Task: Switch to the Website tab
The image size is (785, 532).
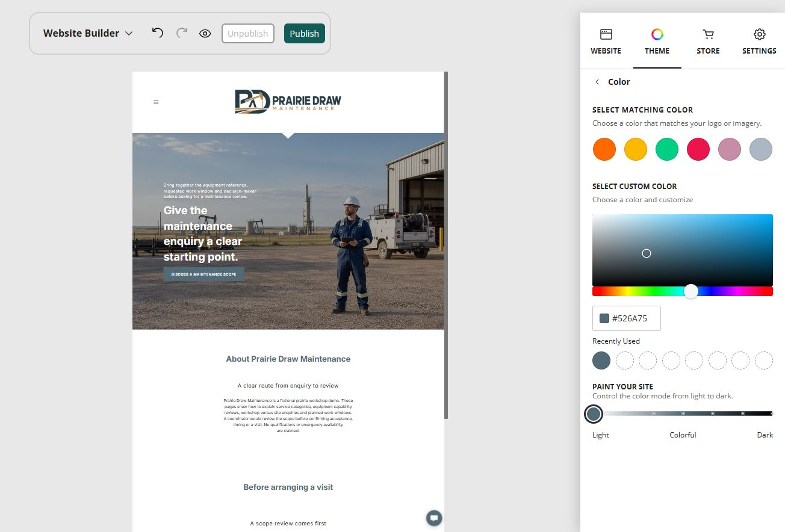Action: click(x=606, y=41)
